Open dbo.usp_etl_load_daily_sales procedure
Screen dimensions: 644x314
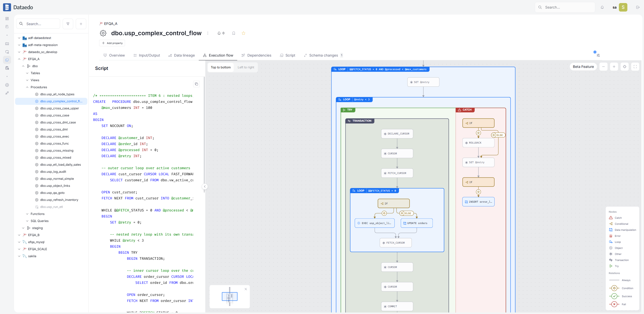coord(60,165)
